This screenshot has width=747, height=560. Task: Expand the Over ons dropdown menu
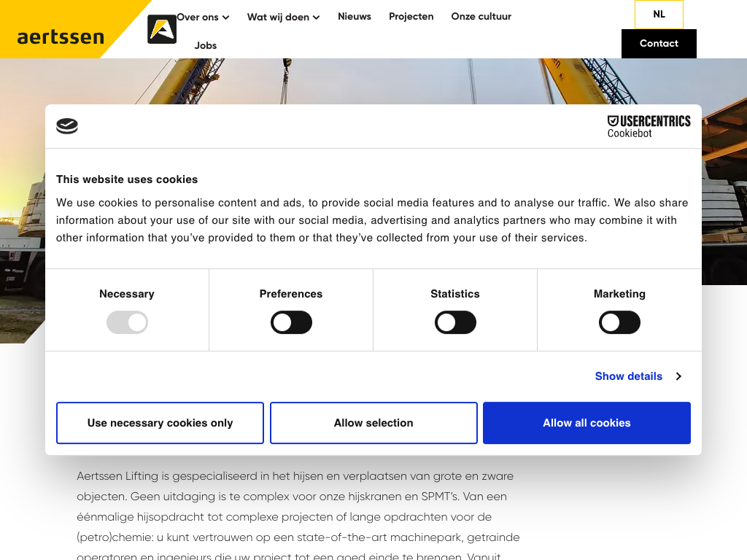pos(203,17)
